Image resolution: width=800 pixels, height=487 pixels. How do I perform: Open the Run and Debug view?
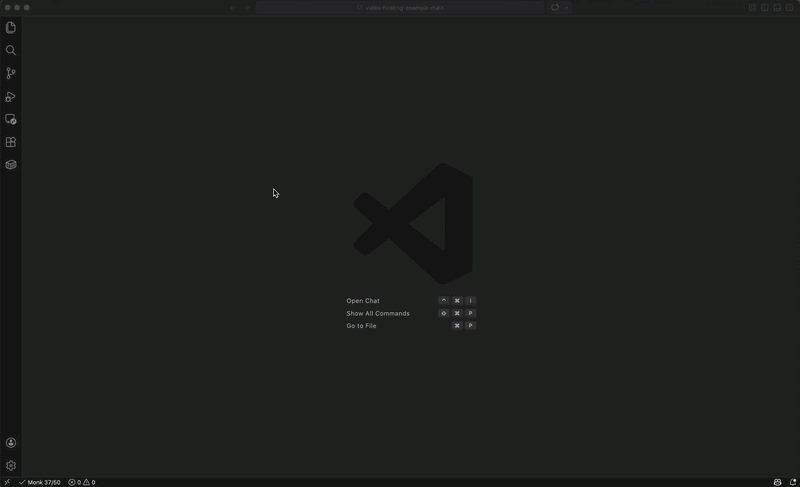coord(11,96)
